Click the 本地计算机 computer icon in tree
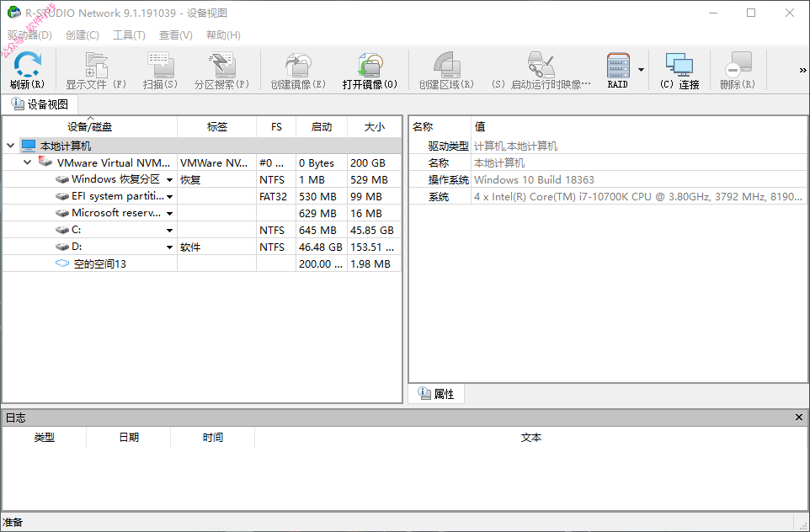 coord(29,146)
